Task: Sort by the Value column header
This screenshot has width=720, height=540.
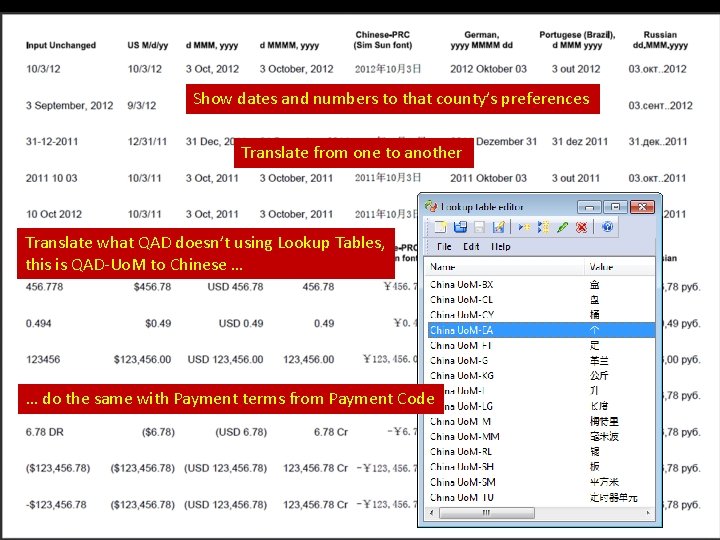Action: (619, 267)
